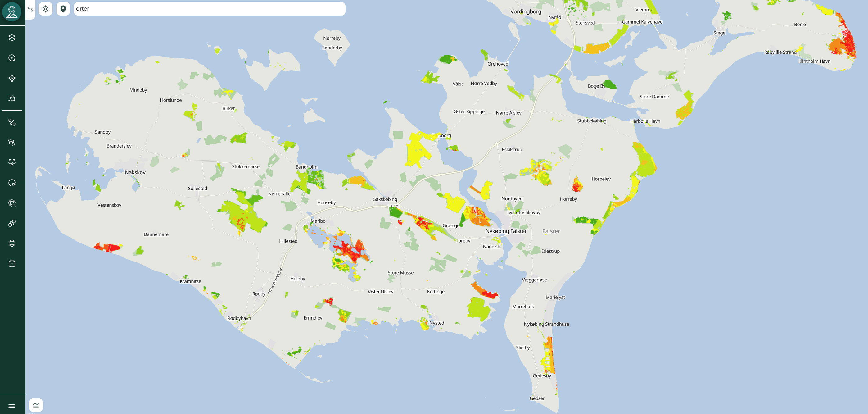Click the Gammel Kalvehave label
The height and width of the screenshot is (414, 868).
click(642, 22)
